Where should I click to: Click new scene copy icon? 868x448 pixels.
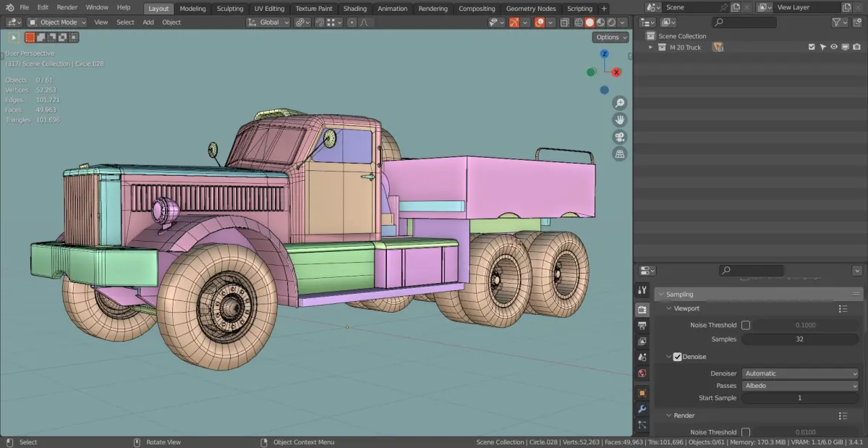[x=735, y=7]
